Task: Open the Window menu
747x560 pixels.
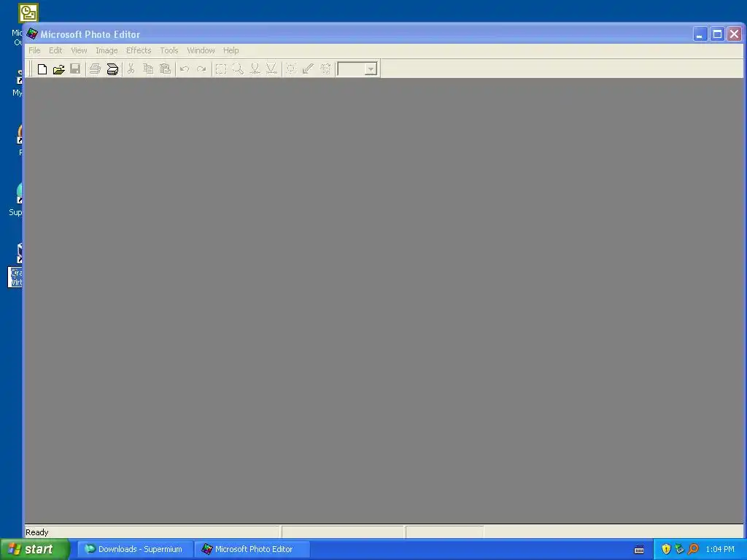Action: [x=201, y=50]
